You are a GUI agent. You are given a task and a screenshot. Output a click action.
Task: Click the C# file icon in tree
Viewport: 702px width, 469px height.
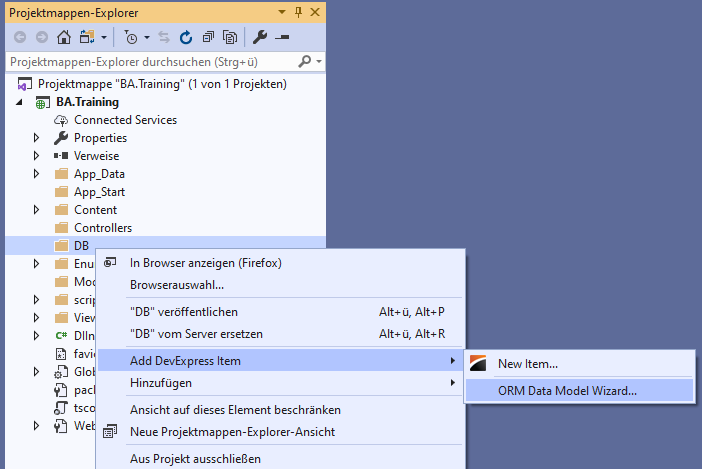pyautogui.click(x=61, y=335)
